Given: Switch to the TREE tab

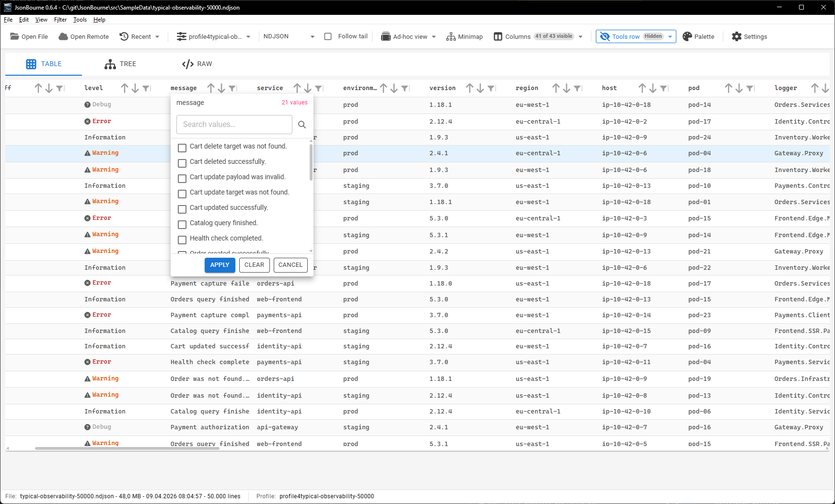Looking at the screenshot, I should [120, 64].
